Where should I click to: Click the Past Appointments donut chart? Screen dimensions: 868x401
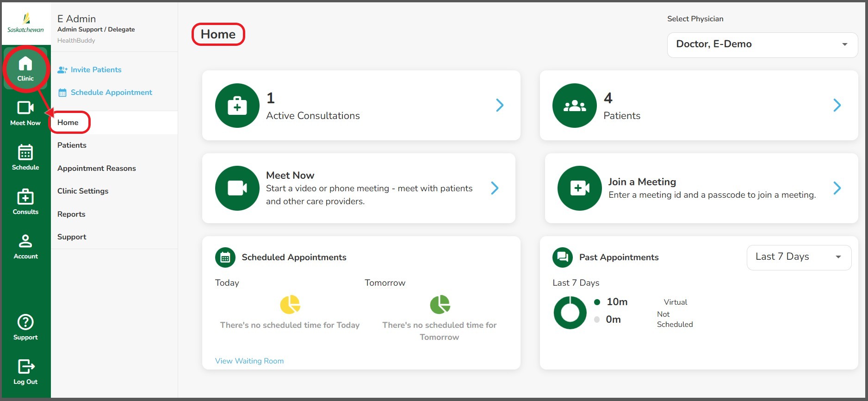(570, 313)
